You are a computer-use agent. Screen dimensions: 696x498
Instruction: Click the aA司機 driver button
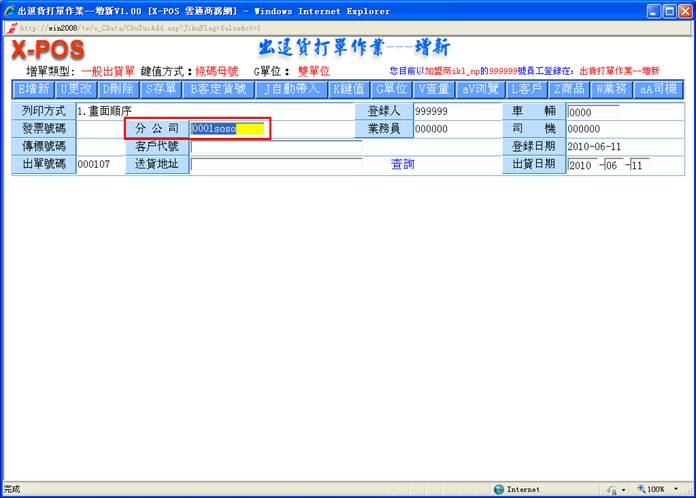click(658, 89)
